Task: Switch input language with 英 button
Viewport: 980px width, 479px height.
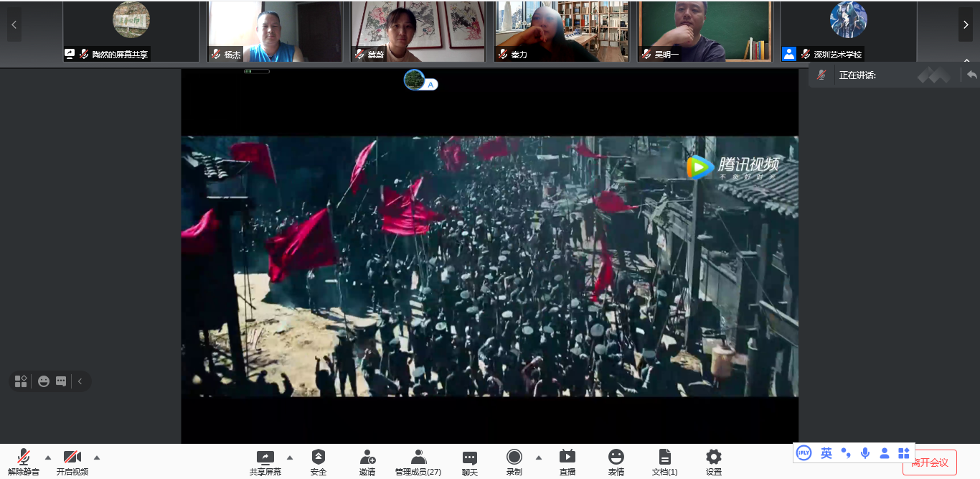Action: [826, 453]
